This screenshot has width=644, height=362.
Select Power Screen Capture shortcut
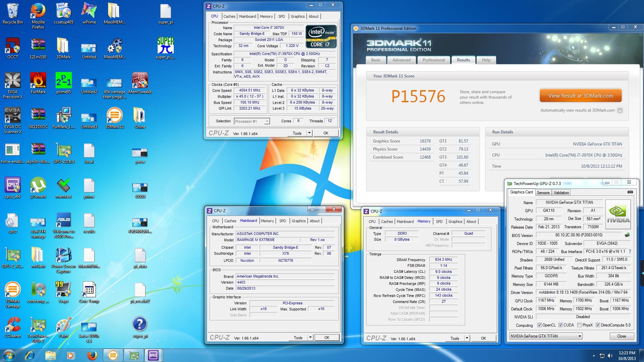click(63, 260)
